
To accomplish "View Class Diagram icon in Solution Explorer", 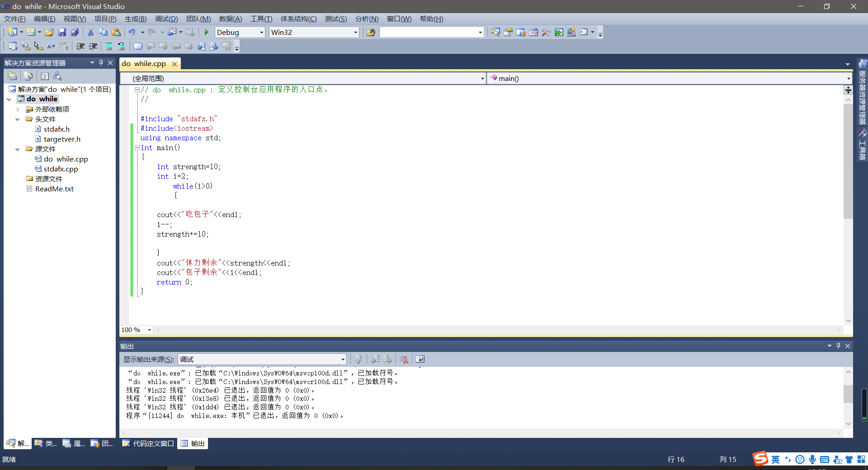I will tap(57, 76).
